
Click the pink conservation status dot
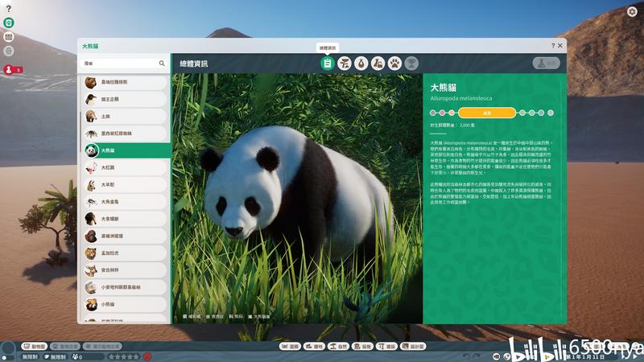(442, 113)
